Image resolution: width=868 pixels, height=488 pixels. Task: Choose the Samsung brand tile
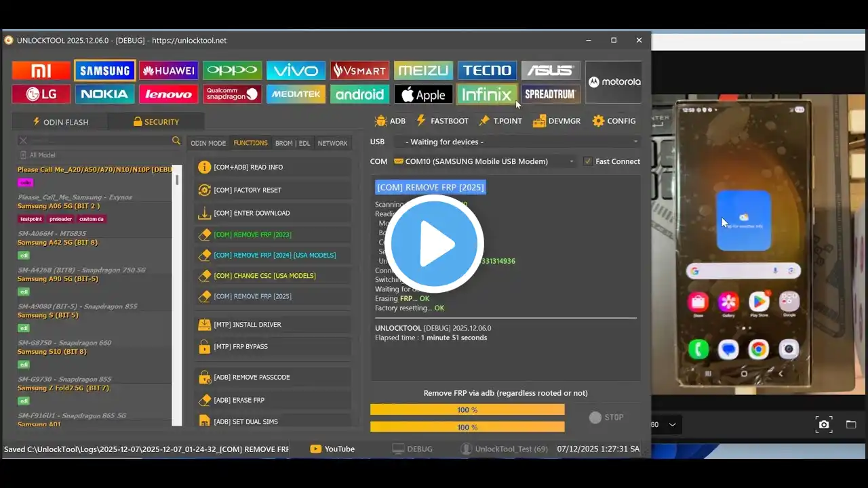105,70
